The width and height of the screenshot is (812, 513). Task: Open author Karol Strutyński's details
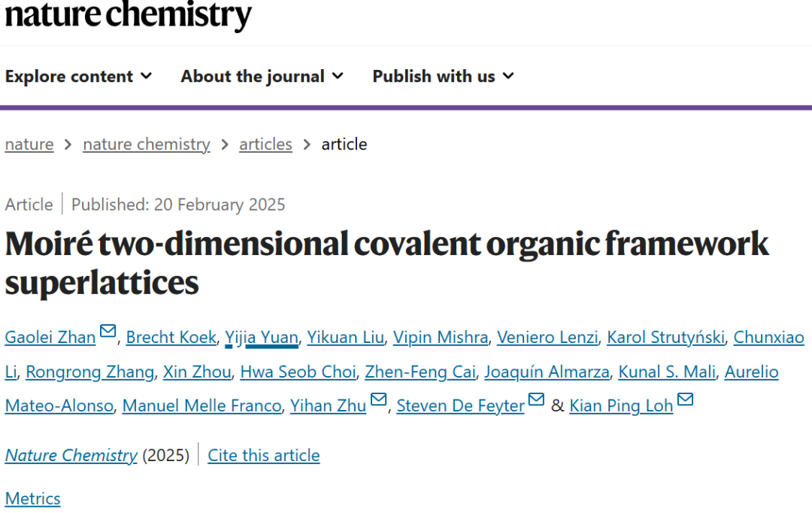tap(665, 337)
